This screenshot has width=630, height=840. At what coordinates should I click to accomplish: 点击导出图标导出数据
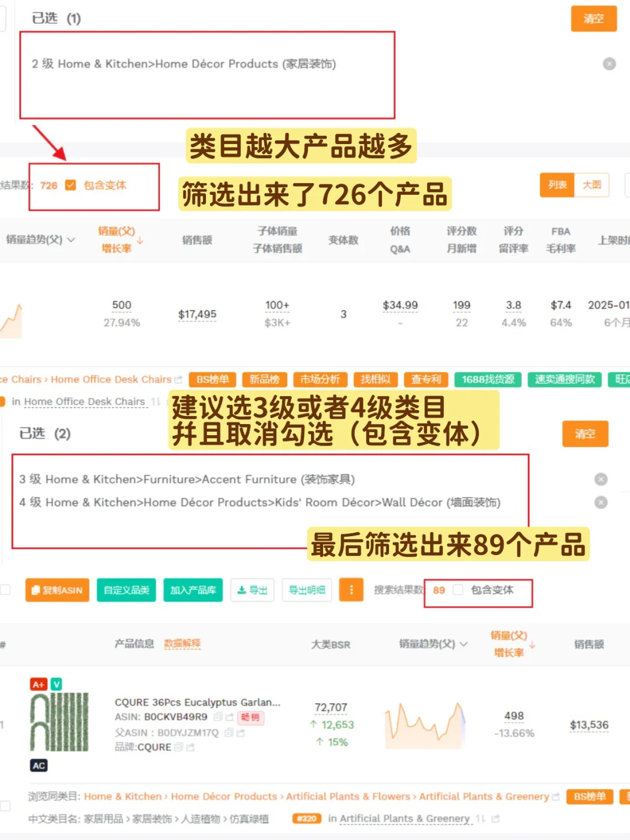tap(252, 590)
